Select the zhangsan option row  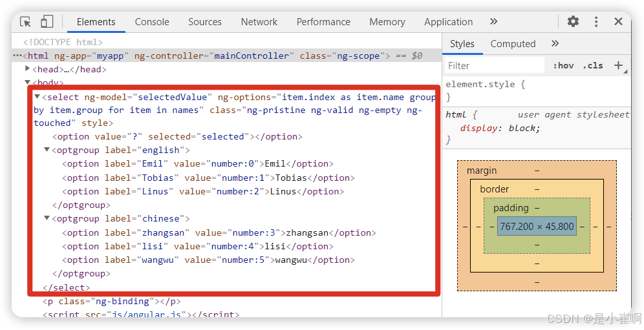[219, 232]
